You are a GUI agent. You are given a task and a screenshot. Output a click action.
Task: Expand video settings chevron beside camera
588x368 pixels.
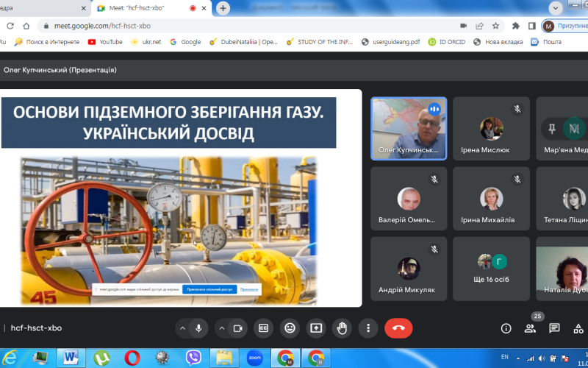(x=222, y=328)
